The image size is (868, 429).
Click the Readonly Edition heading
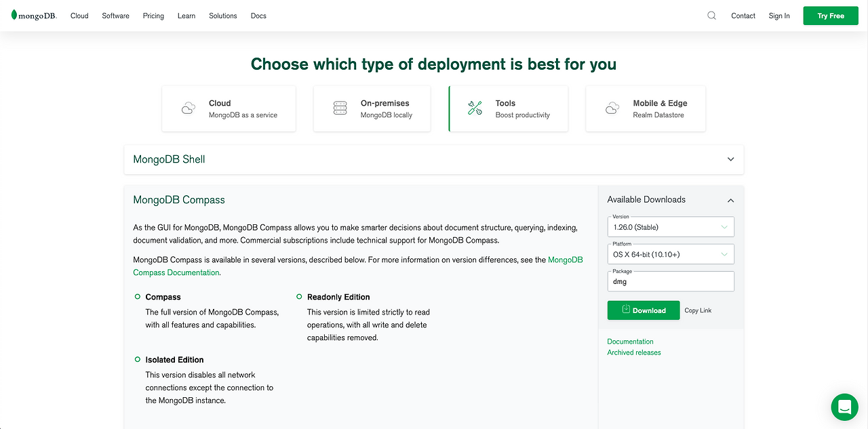(x=338, y=297)
